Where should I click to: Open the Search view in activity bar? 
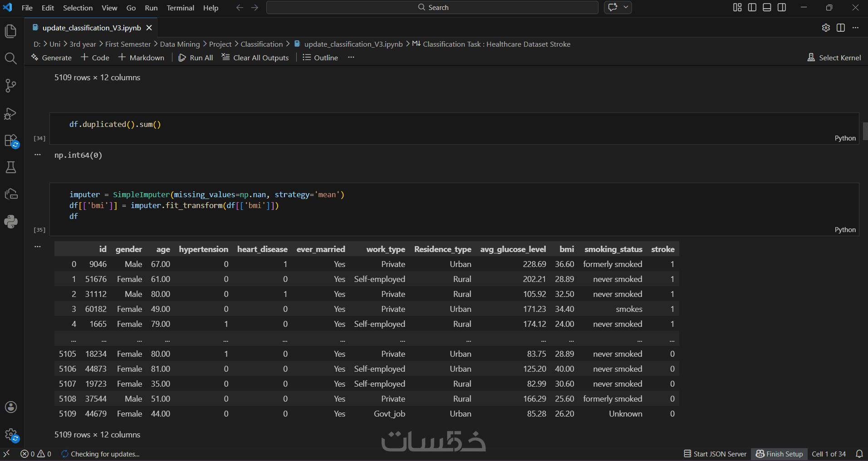[11, 58]
